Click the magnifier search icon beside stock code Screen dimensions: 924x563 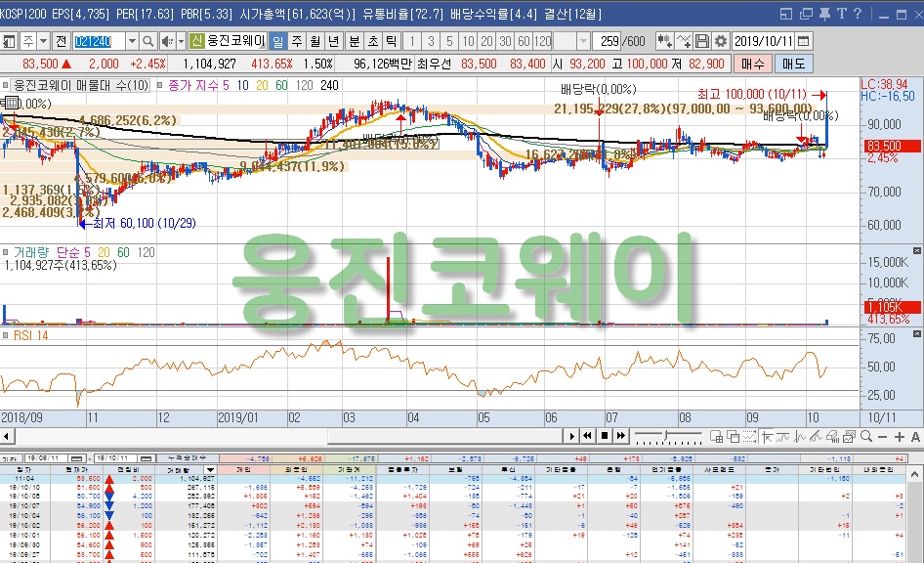pyautogui.click(x=147, y=41)
